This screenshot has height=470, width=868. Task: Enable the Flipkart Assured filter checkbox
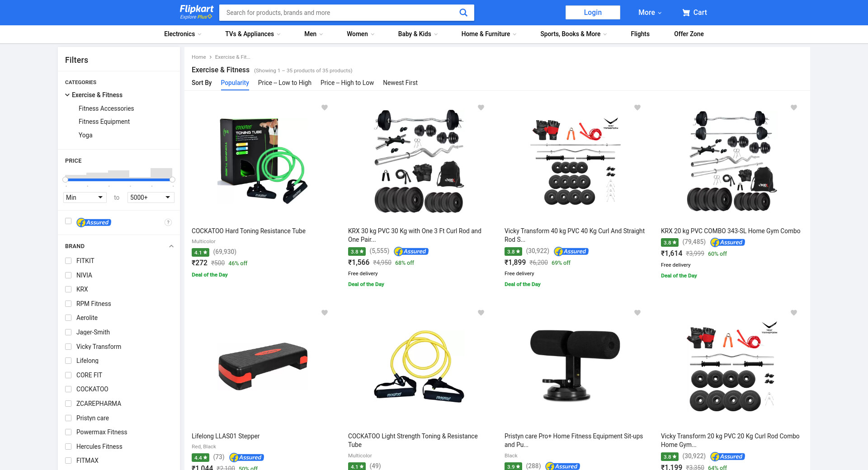pyautogui.click(x=68, y=221)
